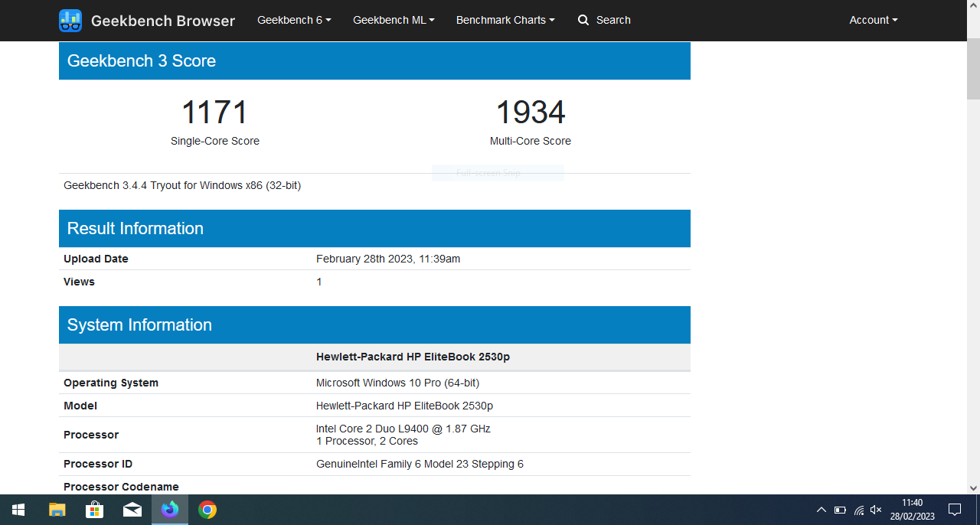Expand the Geekbench 6 dropdown menu
The height and width of the screenshot is (525, 980).
click(x=294, y=20)
